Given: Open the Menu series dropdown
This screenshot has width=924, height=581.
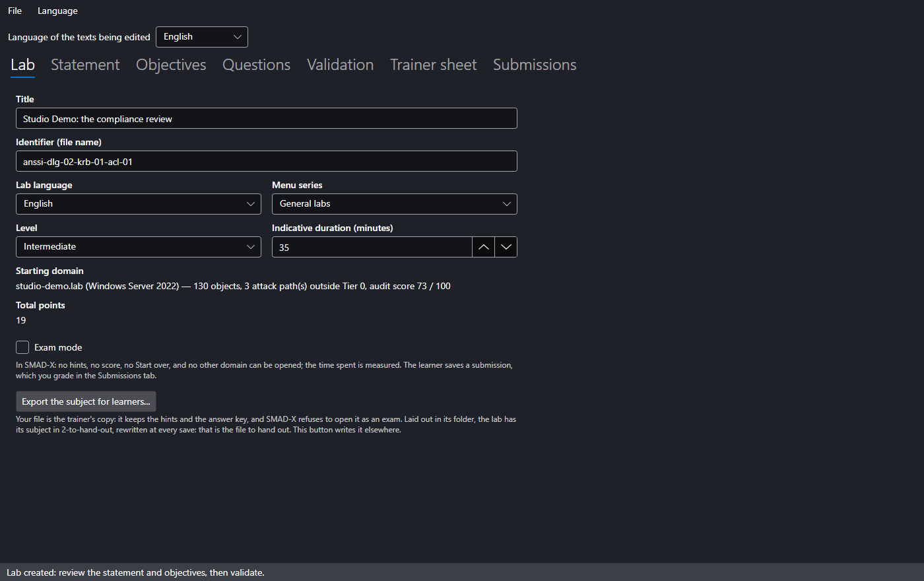Looking at the screenshot, I should point(395,204).
